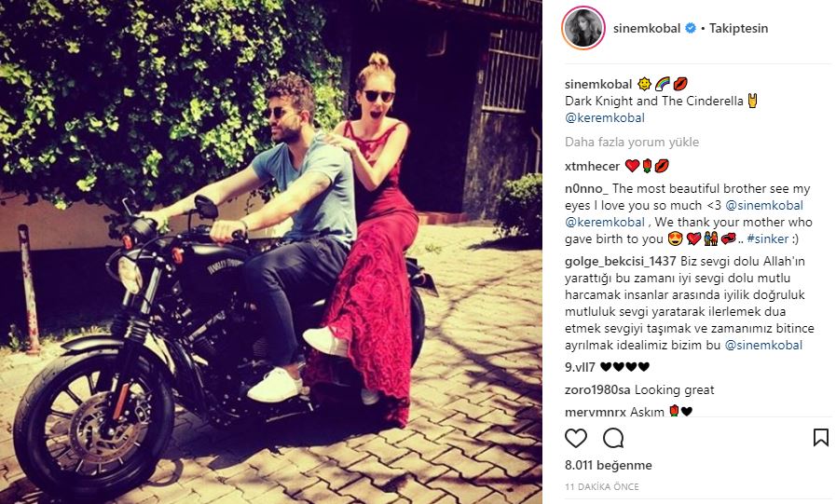Visit zoro1980sa's profile
Screen dimensions: 836x504
pos(597,389)
